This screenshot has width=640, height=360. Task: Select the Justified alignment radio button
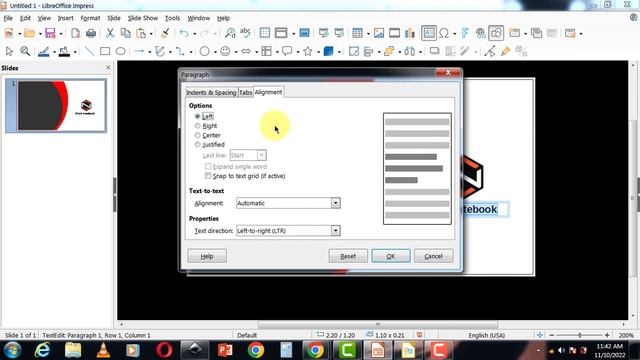[198, 144]
